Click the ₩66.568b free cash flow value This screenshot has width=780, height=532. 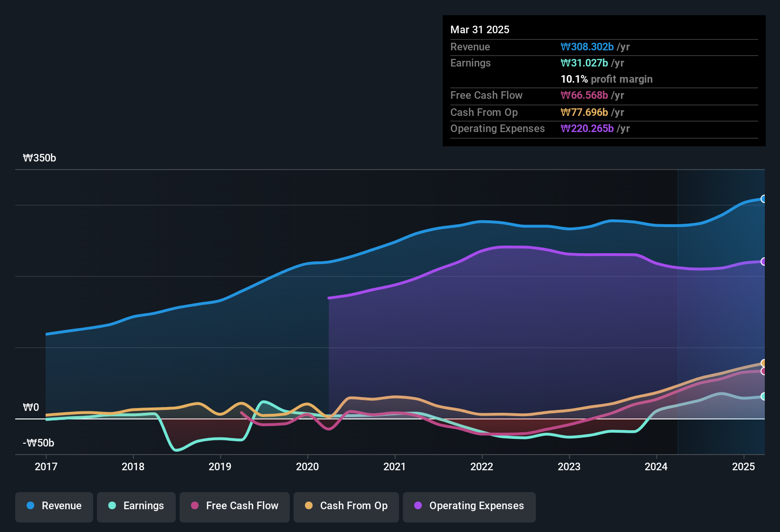tap(584, 95)
